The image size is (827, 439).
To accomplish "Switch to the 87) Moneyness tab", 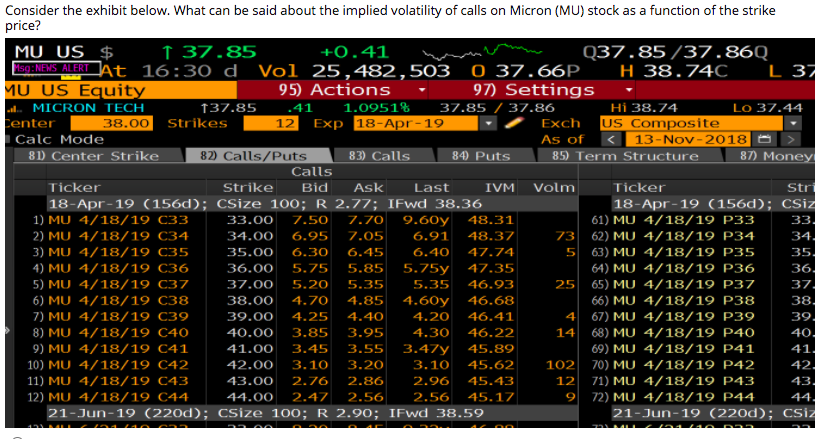I will tap(771, 156).
